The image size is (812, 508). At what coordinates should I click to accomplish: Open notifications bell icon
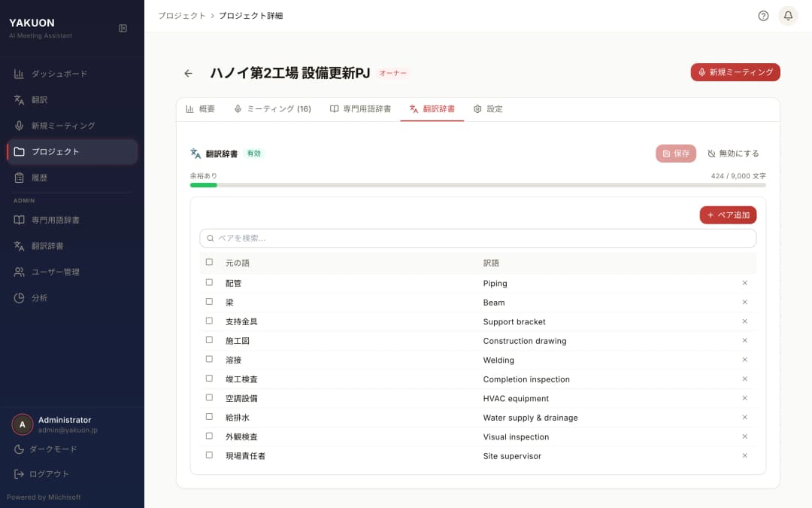coord(788,16)
